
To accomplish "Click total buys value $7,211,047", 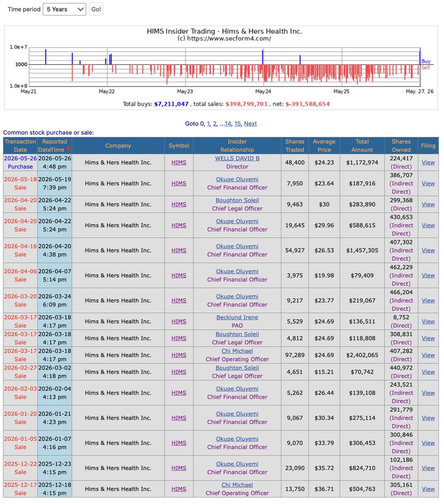I will coord(171,104).
